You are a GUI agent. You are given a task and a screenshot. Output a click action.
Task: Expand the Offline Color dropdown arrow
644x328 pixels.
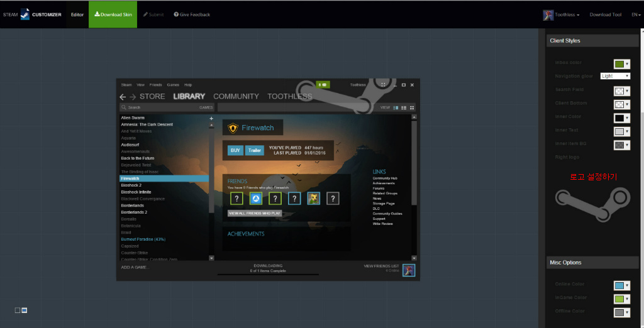(627, 313)
